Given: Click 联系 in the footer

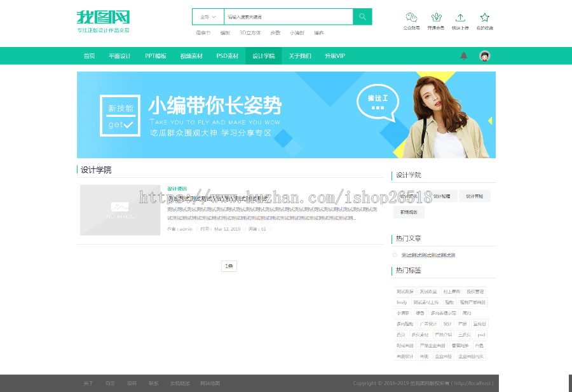Looking at the screenshot, I should click(x=154, y=383).
